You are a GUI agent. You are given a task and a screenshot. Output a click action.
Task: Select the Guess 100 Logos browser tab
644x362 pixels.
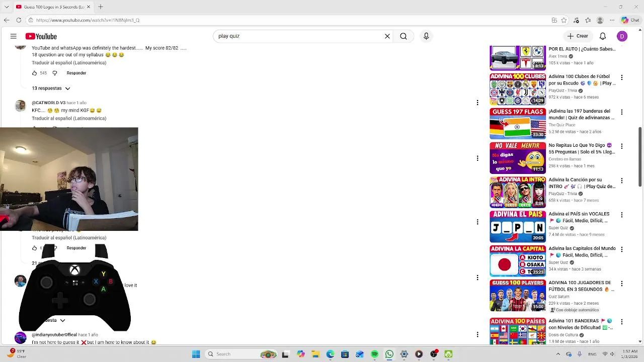[53, 7]
